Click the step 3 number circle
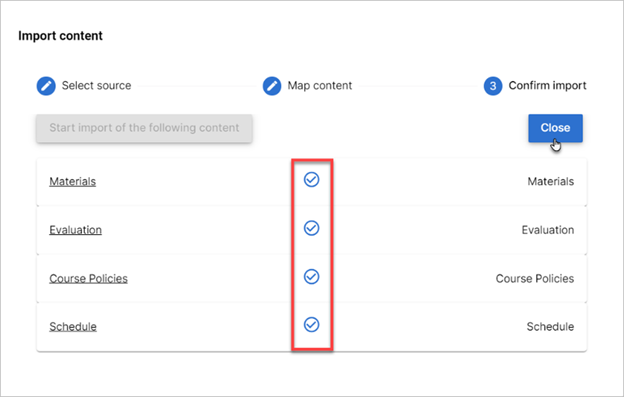Viewport: 624px width, 397px height. click(493, 86)
